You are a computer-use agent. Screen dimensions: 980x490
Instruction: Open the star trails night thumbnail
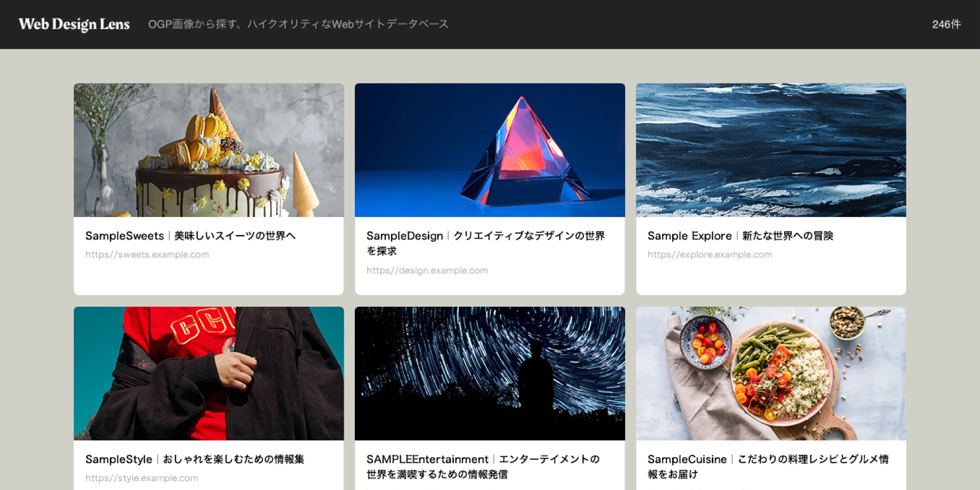pyautogui.click(x=490, y=373)
